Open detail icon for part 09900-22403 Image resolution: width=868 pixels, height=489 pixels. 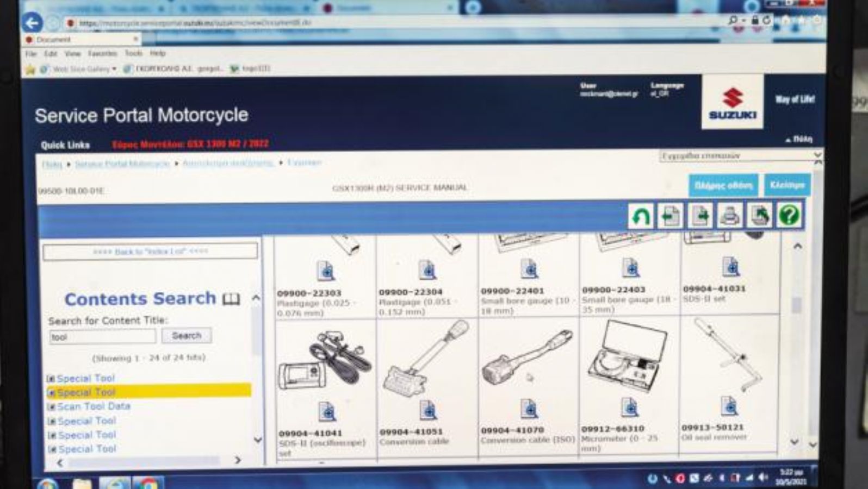pyautogui.click(x=630, y=267)
